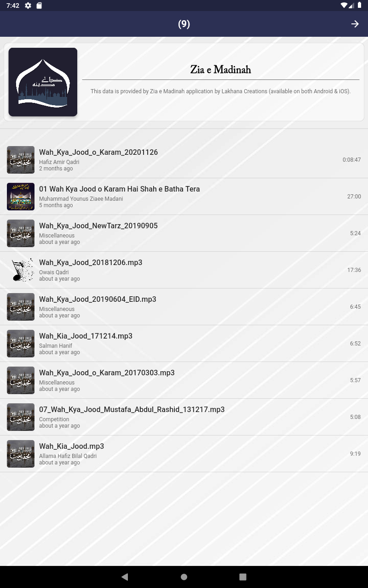The height and width of the screenshot is (588, 368).
Task: Select Wah_Kya_Jood_20190604_EID.mp3 from list
Action: pyautogui.click(x=184, y=307)
